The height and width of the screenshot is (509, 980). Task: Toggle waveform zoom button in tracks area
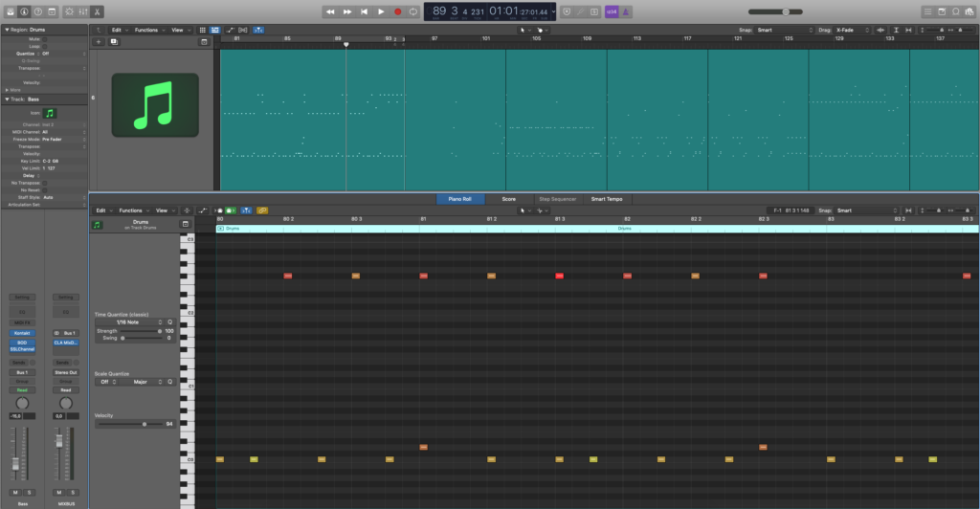pyautogui.click(x=880, y=30)
